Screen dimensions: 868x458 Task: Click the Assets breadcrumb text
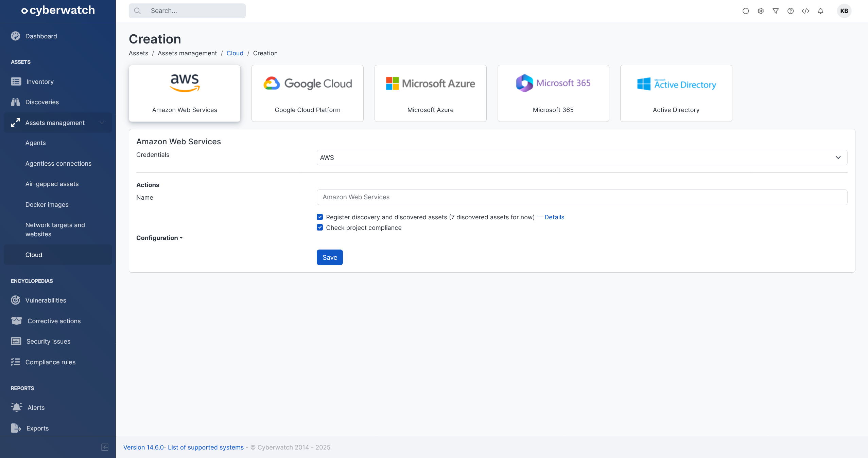[138, 53]
